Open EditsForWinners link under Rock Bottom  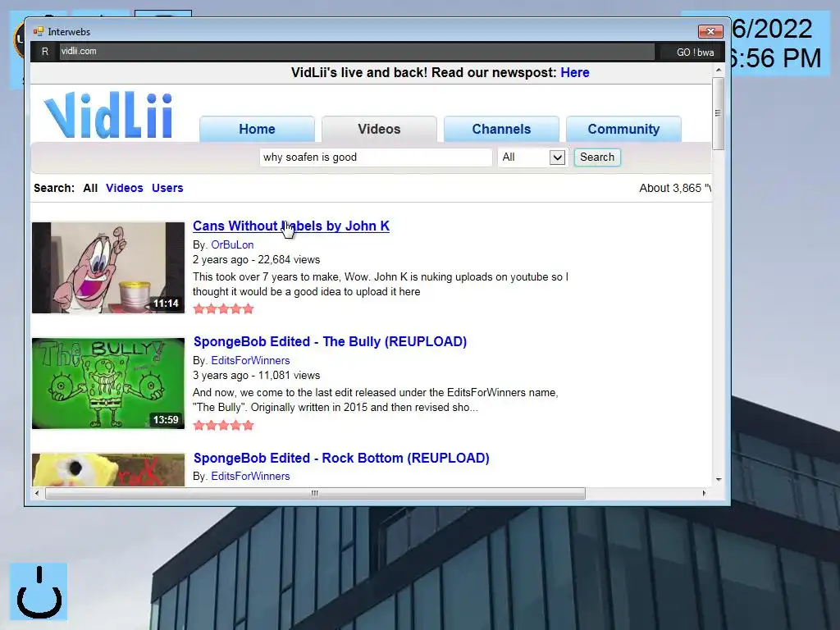point(250,477)
